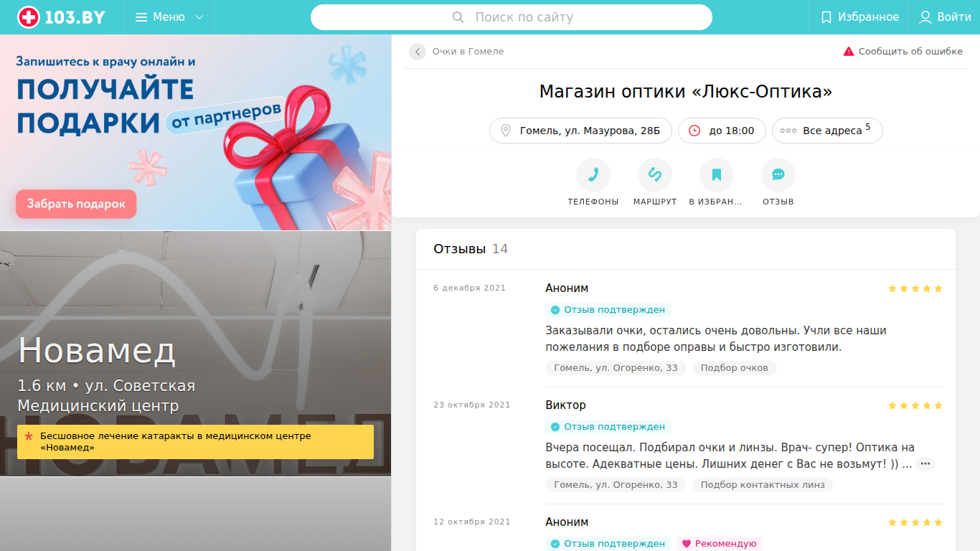Click the star rating on 12 октября review
Screen dimensions: 980x551
(915, 522)
